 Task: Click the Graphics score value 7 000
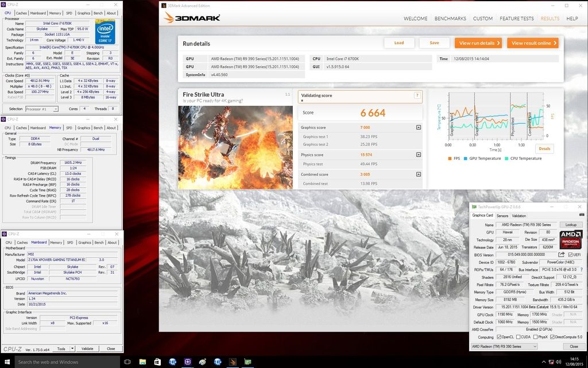(x=365, y=127)
